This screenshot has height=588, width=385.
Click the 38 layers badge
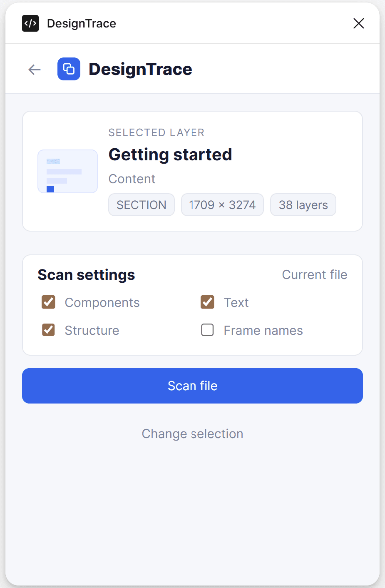point(303,205)
